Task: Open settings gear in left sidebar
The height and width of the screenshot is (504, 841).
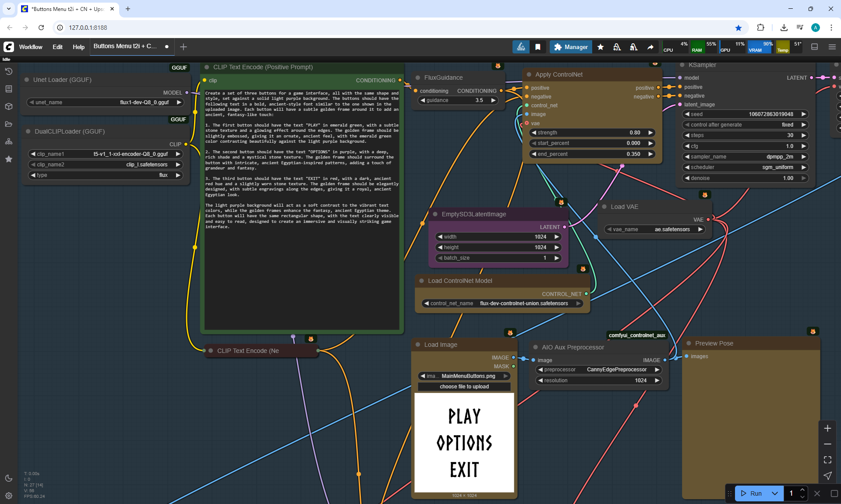Action: [x=9, y=496]
